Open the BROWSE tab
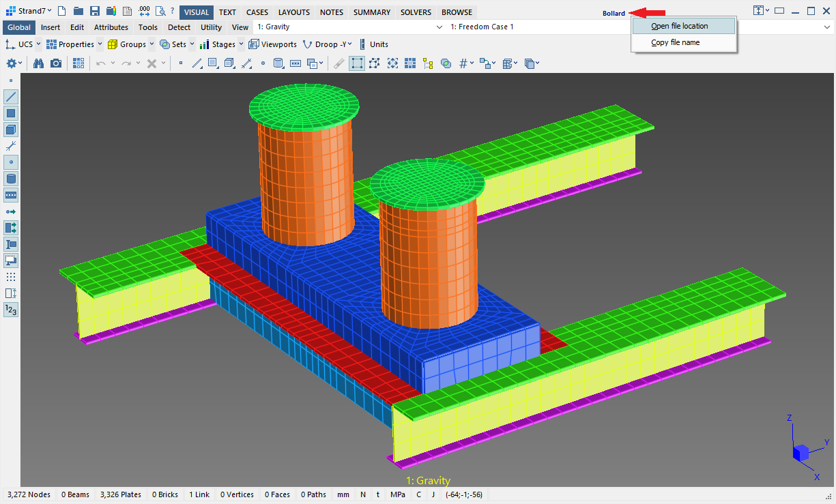The height and width of the screenshot is (504, 836). (457, 12)
